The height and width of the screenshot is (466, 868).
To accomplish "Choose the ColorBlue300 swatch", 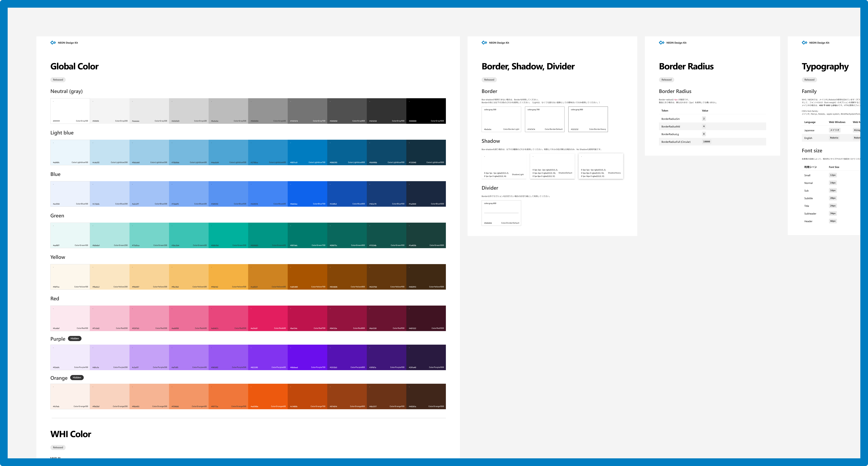I will [x=149, y=194].
